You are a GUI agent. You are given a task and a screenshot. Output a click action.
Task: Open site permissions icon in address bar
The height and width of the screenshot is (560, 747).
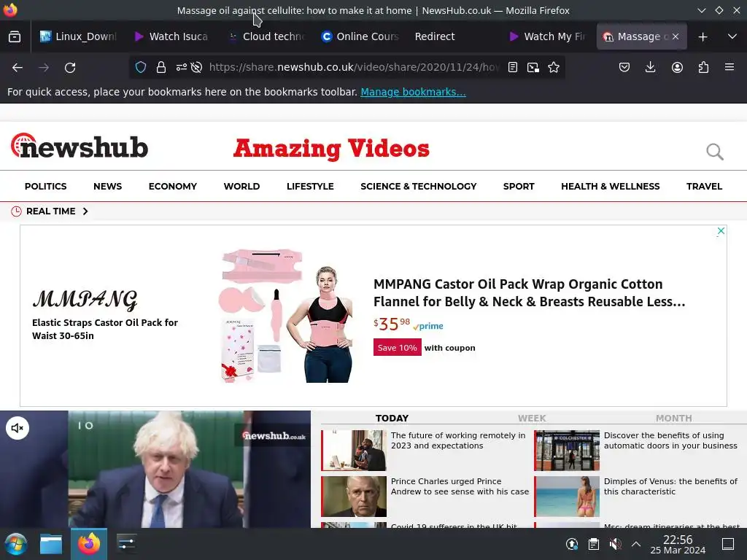tap(181, 67)
